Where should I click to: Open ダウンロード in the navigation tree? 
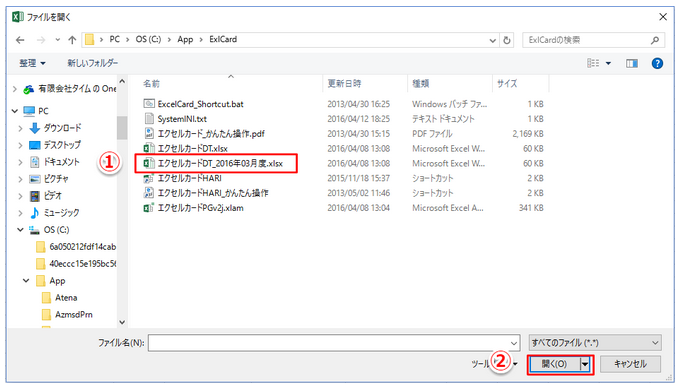(62, 128)
